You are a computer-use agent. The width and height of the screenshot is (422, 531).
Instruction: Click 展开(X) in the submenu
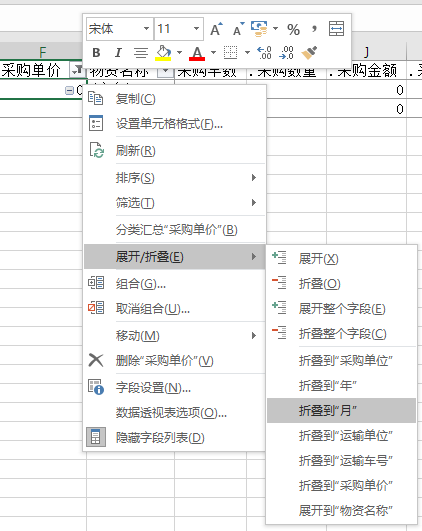(341, 259)
